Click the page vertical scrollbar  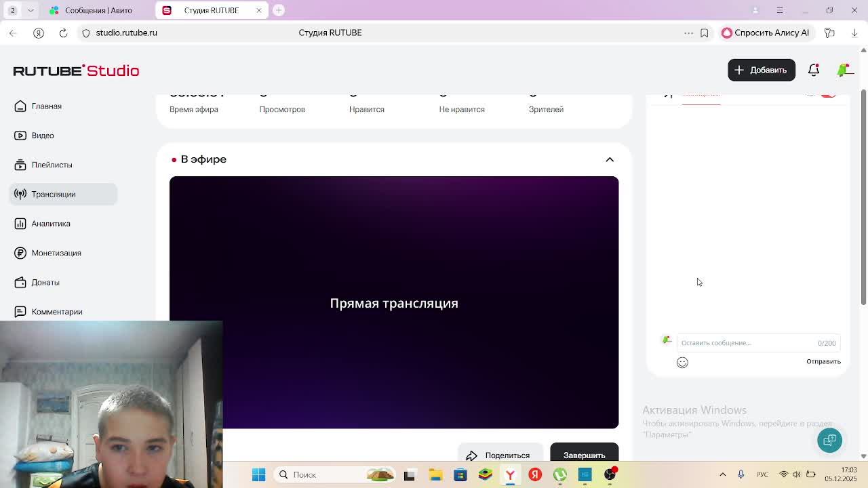point(863,197)
